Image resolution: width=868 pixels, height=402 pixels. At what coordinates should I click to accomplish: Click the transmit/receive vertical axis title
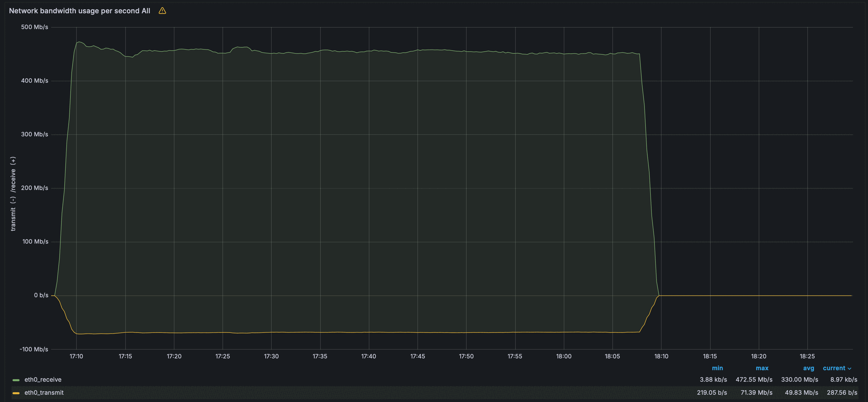[13, 194]
